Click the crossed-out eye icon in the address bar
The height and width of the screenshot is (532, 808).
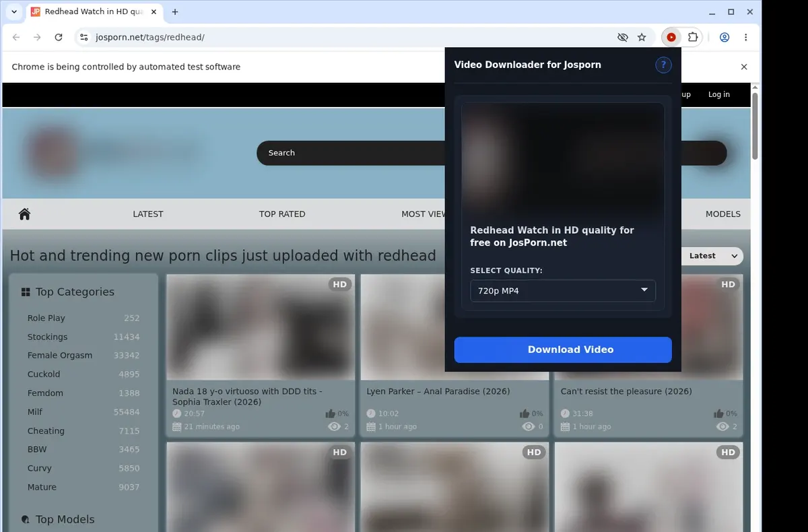pyautogui.click(x=623, y=38)
